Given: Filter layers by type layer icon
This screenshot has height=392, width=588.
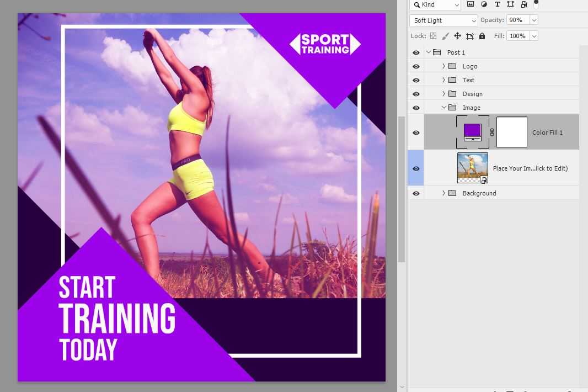Looking at the screenshot, I should pos(497,4).
